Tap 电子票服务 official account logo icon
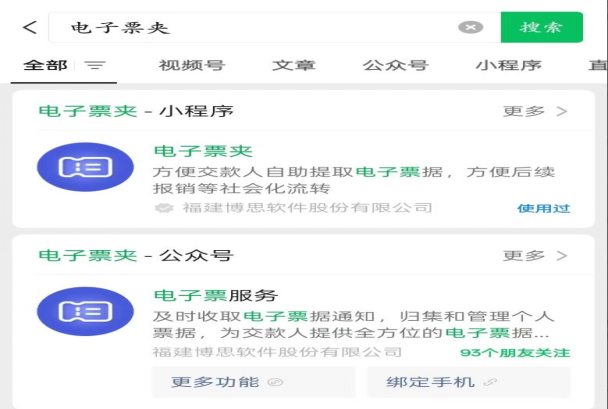 [x=85, y=311]
